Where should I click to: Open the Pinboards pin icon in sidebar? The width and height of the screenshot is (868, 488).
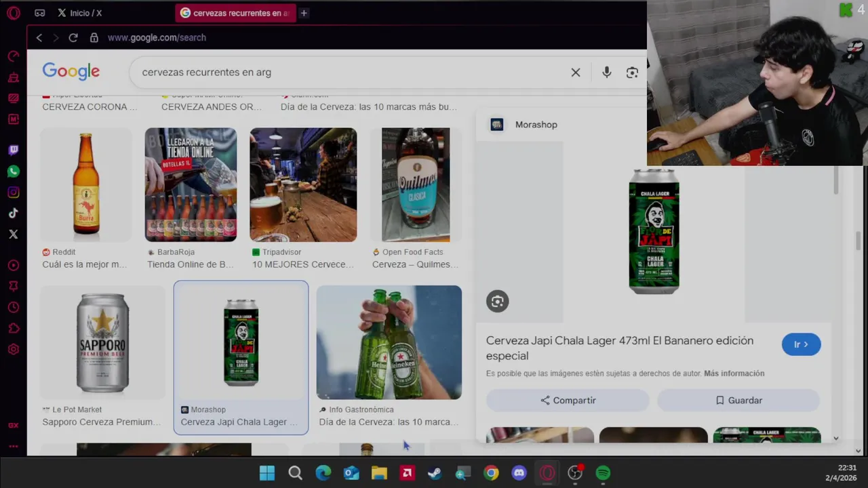point(13,286)
